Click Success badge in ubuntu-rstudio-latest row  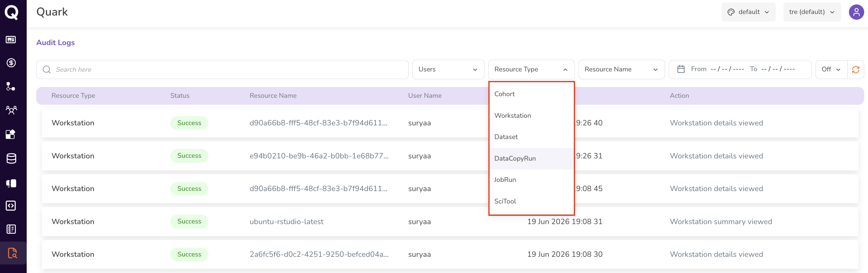tap(189, 222)
